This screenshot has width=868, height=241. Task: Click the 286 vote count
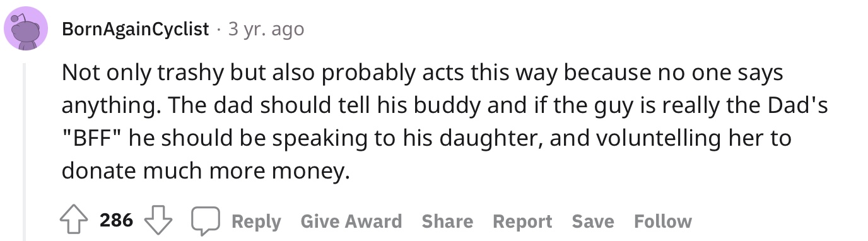117,220
